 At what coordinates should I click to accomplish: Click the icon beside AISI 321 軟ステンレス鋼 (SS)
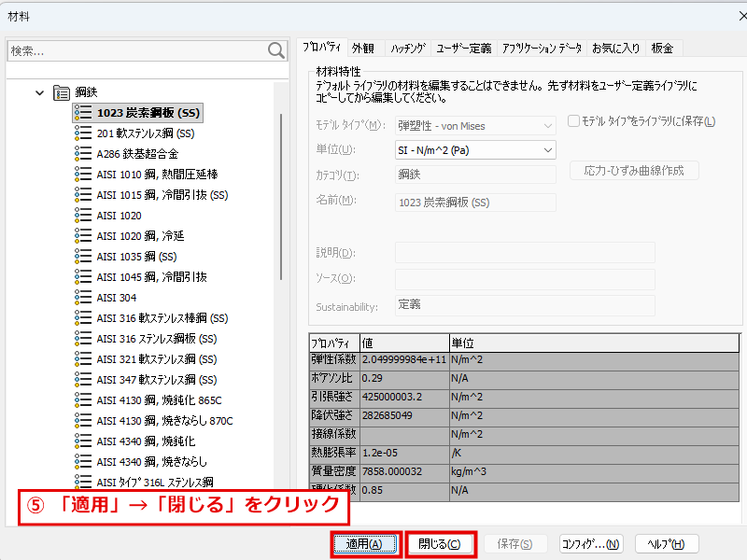pyautogui.click(x=83, y=359)
